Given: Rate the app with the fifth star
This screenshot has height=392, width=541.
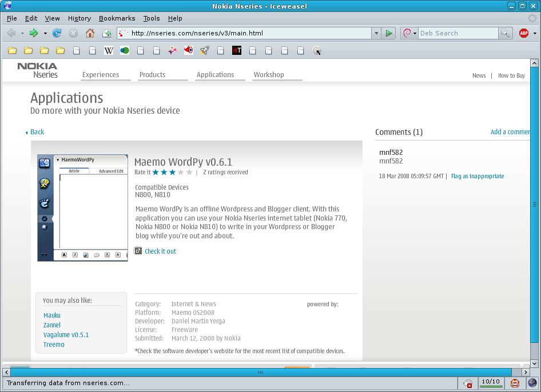Looking at the screenshot, I should point(189,172).
